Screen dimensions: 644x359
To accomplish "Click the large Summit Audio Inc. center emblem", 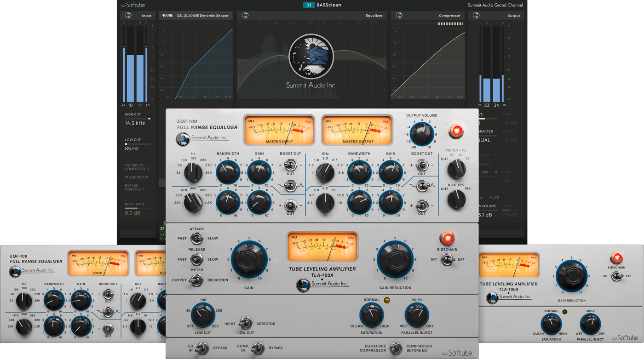I will pyautogui.click(x=311, y=57).
